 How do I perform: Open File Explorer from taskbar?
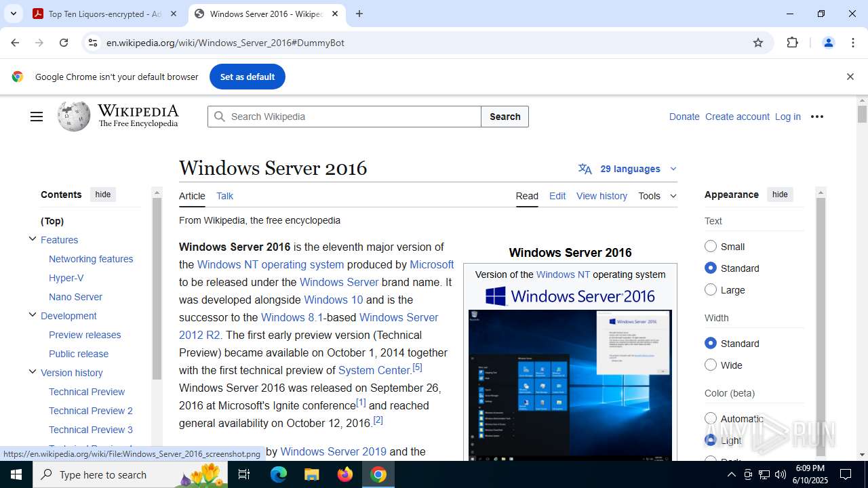pos(311,474)
